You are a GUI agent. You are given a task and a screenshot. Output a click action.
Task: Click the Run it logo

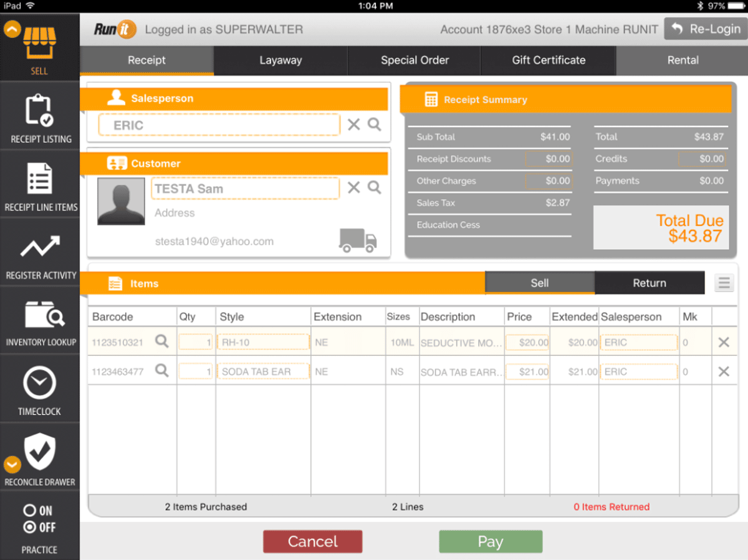pyautogui.click(x=115, y=29)
